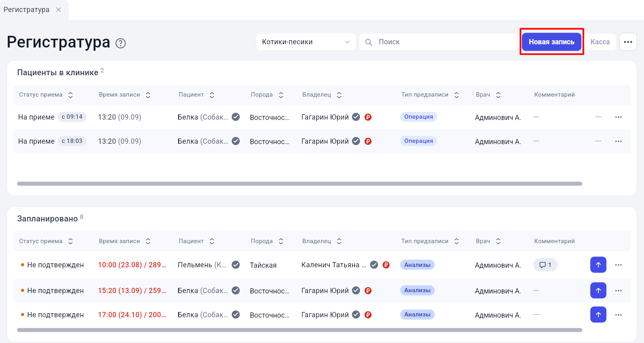Viewport: 644px width, 343px height.
Task: Open row menu for Пельмень appointment
Action: 619,265
